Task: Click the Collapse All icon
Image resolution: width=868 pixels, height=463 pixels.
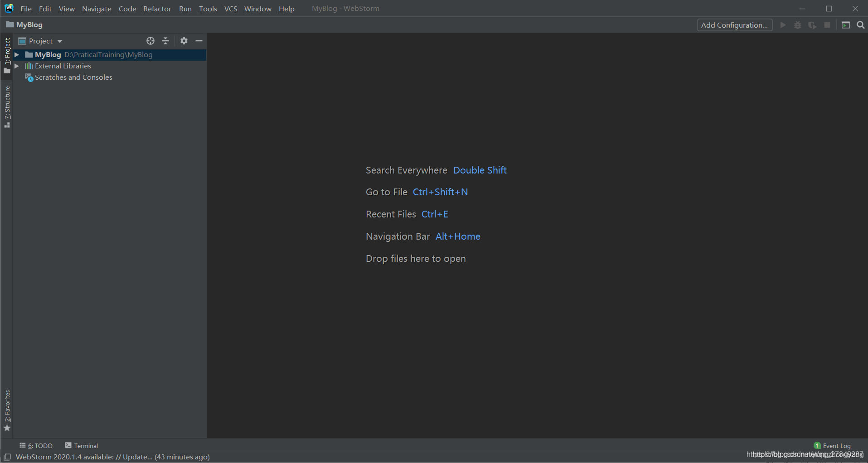Action: pyautogui.click(x=165, y=41)
